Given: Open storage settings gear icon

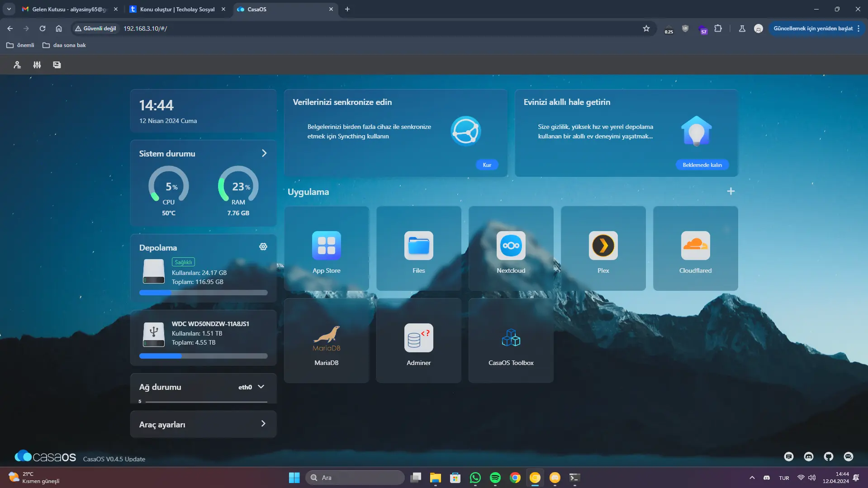Looking at the screenshot, I should coord(263,246).
